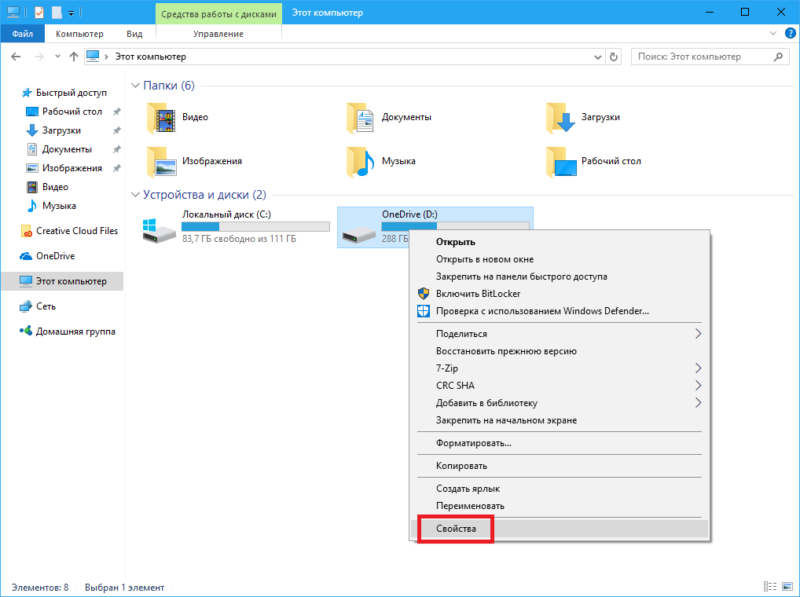Viewport: 800px width, 597px height.
Task: Click the BitLocker shield icon in the context menu
Action: [x=423, y=293]
